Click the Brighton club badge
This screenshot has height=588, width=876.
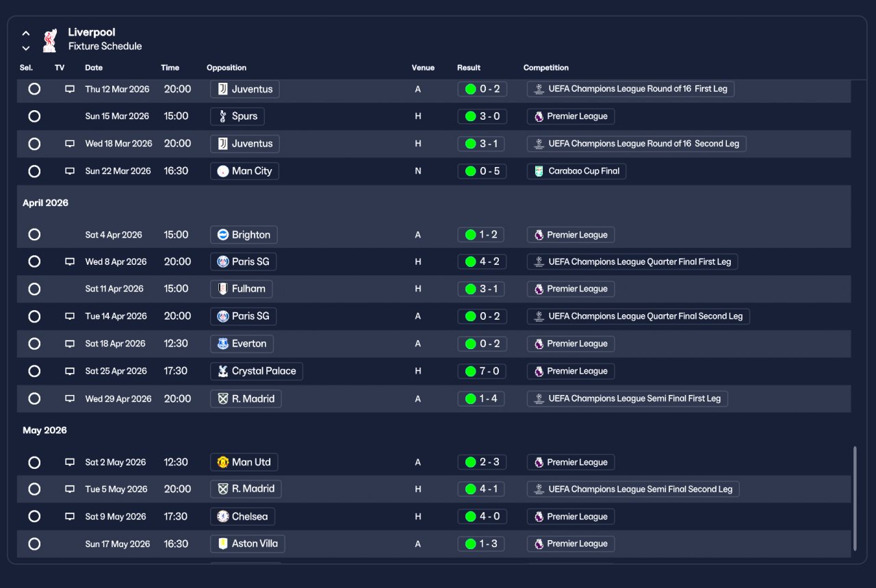click(222, 235)
